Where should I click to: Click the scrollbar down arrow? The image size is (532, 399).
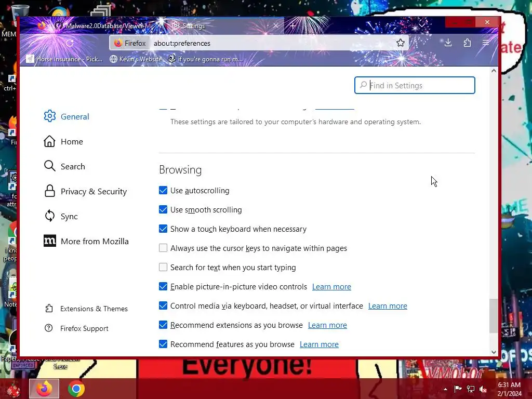[494, 352]
